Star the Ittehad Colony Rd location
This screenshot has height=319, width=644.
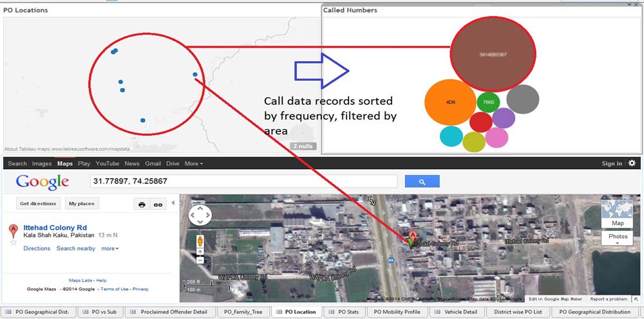13,242
